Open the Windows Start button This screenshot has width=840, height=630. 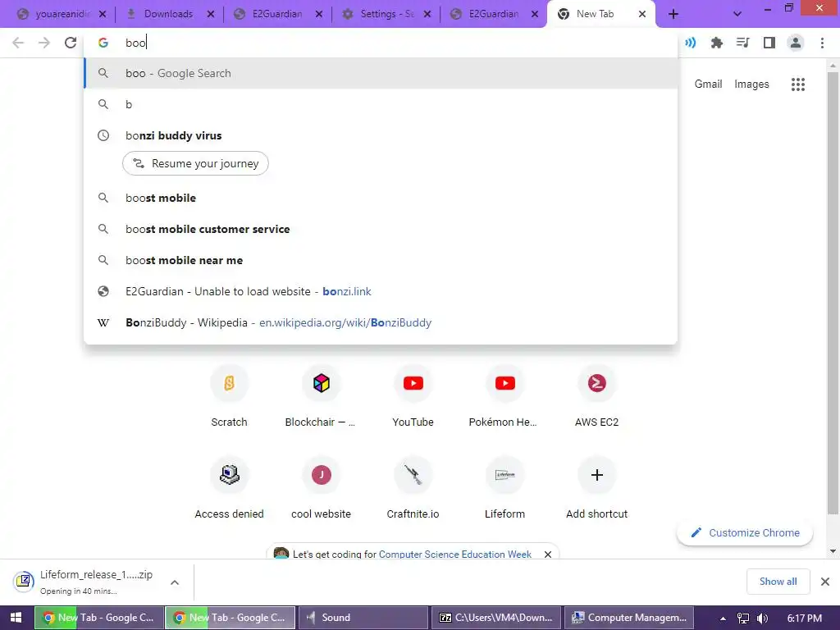coord(16,618)
